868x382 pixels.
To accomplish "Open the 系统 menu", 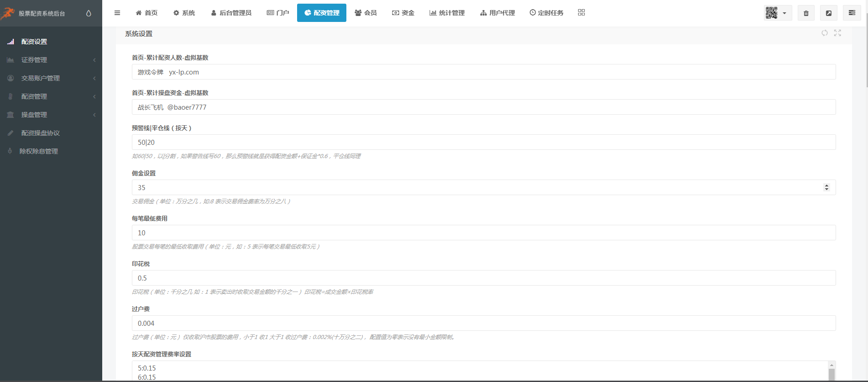I will [184, 13].
